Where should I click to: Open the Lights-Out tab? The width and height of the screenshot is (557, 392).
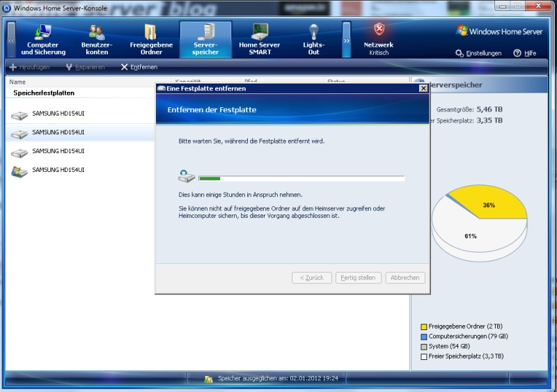coord(313,40)
